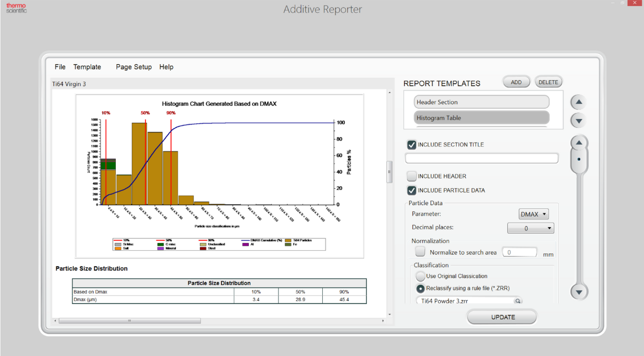Click preview horizontal scrollbar right arrow

383,321
